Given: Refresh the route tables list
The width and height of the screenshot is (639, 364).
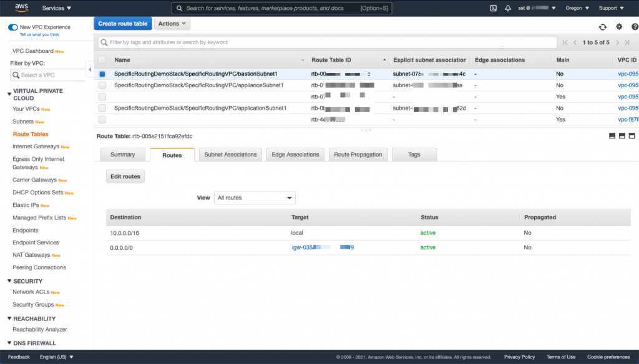Looking at the screenshot, I should coord(602,27).
